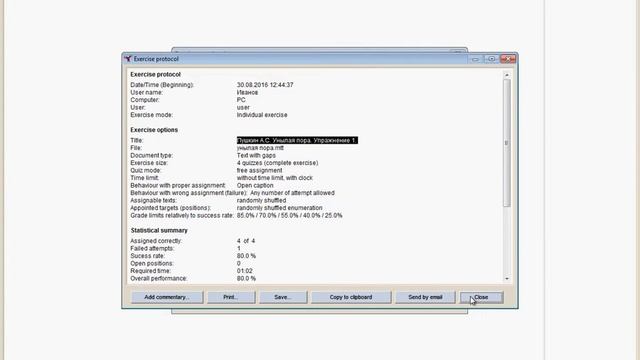Click the 'Individual exercise' mode value
640x360 pixels.
(262, 115)
